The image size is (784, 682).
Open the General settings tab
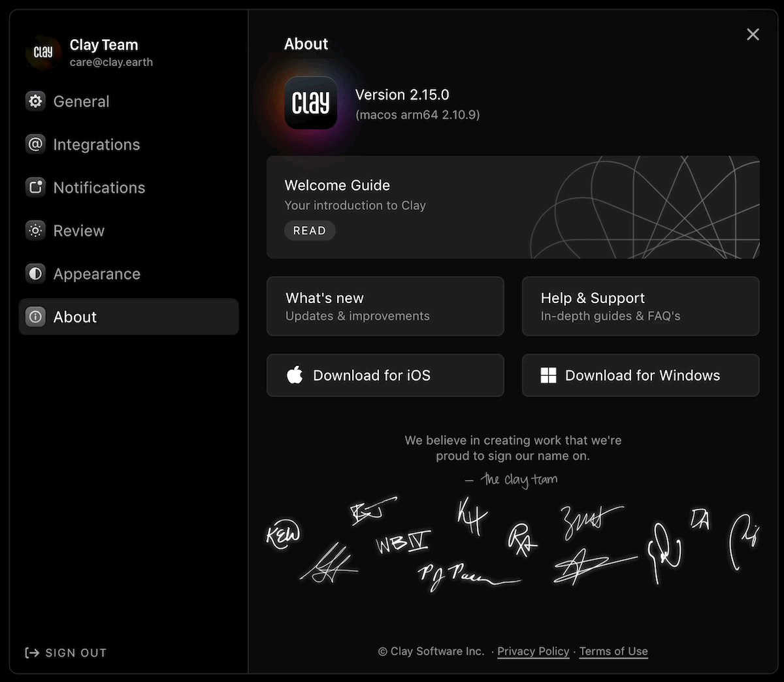point(81,101)
